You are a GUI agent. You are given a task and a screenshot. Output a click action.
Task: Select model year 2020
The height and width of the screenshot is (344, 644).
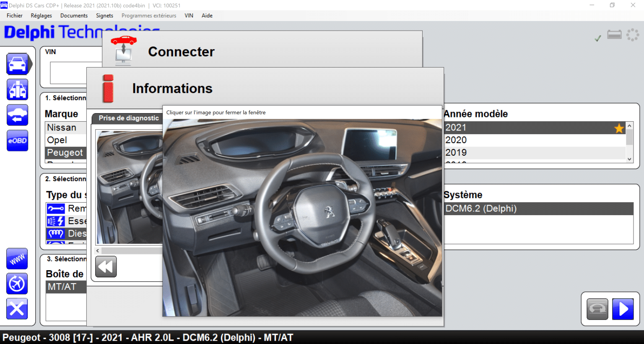tap(456, 140)
